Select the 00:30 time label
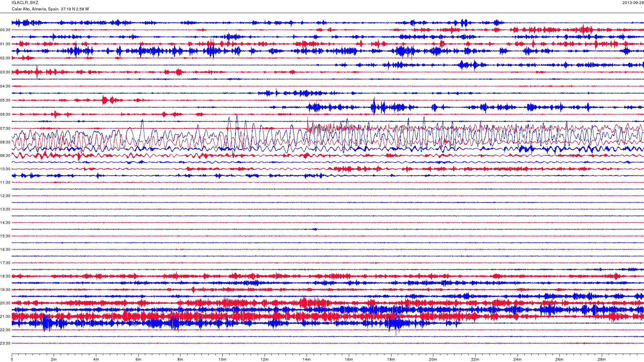The width and height of the screenshot is (644, 362). tap(5, 30)
